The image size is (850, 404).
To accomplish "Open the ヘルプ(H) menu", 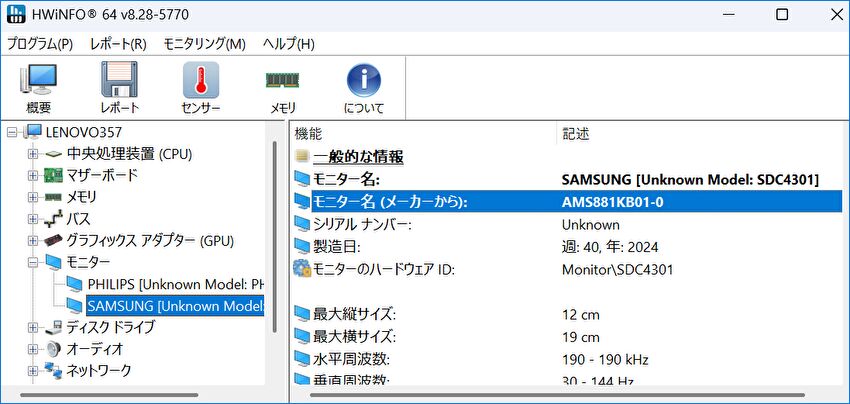I will pyautogui.click(x=288, y=44).
